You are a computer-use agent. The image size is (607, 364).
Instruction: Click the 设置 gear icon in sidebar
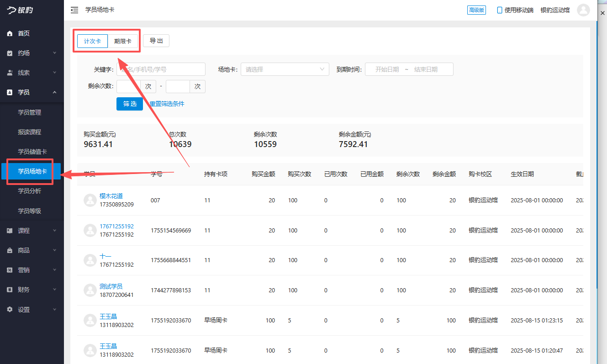tap(10, 309)
